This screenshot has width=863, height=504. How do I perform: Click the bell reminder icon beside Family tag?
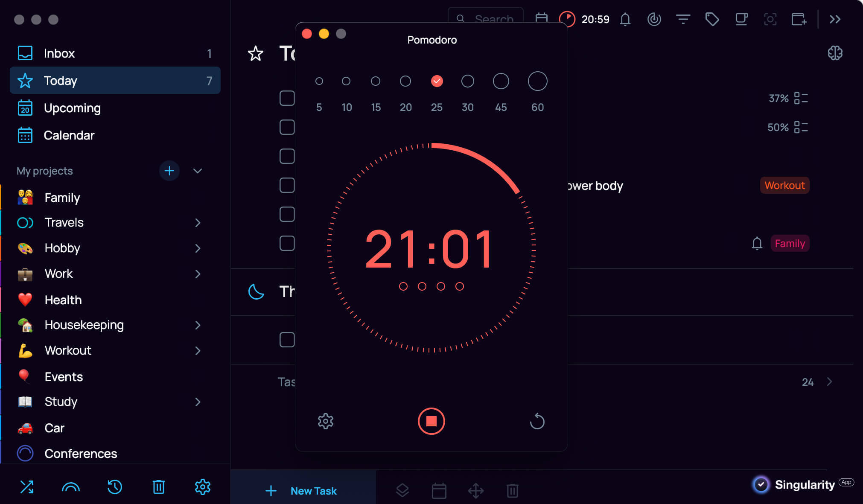pos(757,243)
